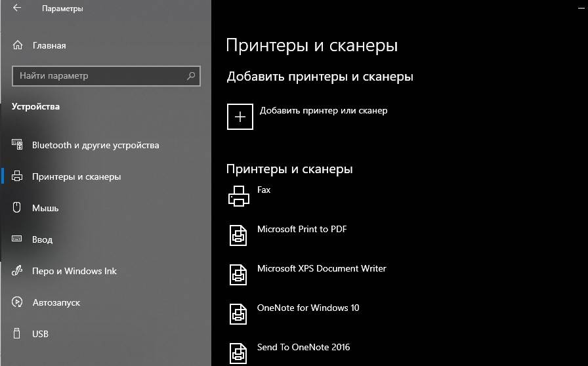Viewport: 588px width, 366px height.
Task: Open Bluetooth и другие устройства page
Action: [95, 145]
